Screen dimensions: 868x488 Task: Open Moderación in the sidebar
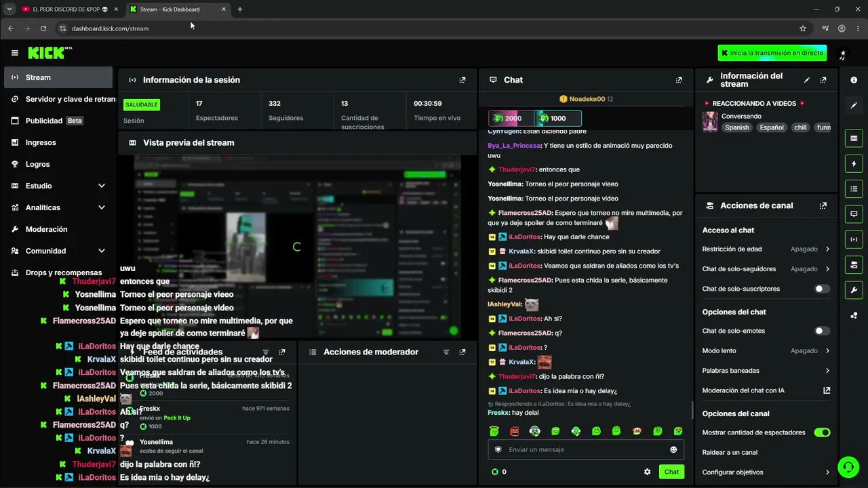58,229
